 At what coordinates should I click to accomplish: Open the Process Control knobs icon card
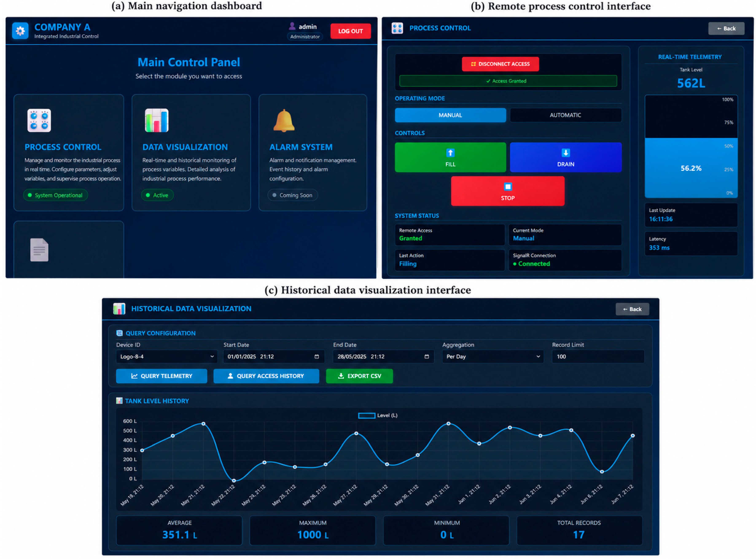(x=39, y=120)
